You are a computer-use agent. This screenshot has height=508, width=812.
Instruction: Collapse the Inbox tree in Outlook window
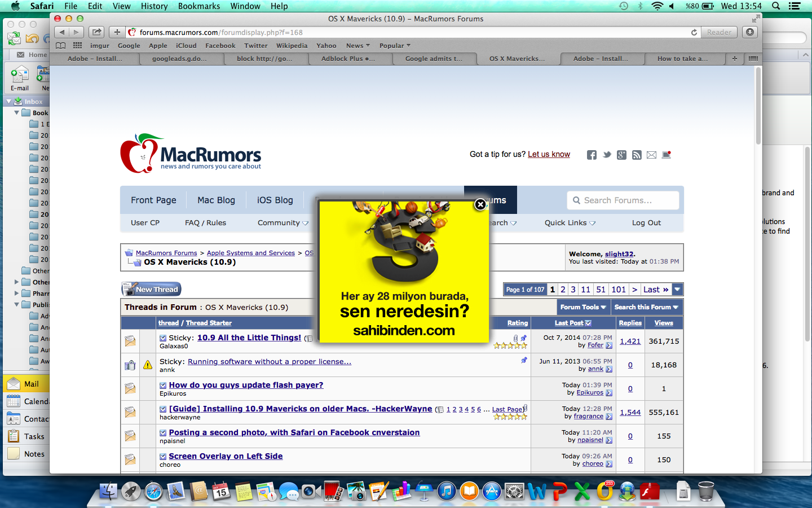pos(8,102)
